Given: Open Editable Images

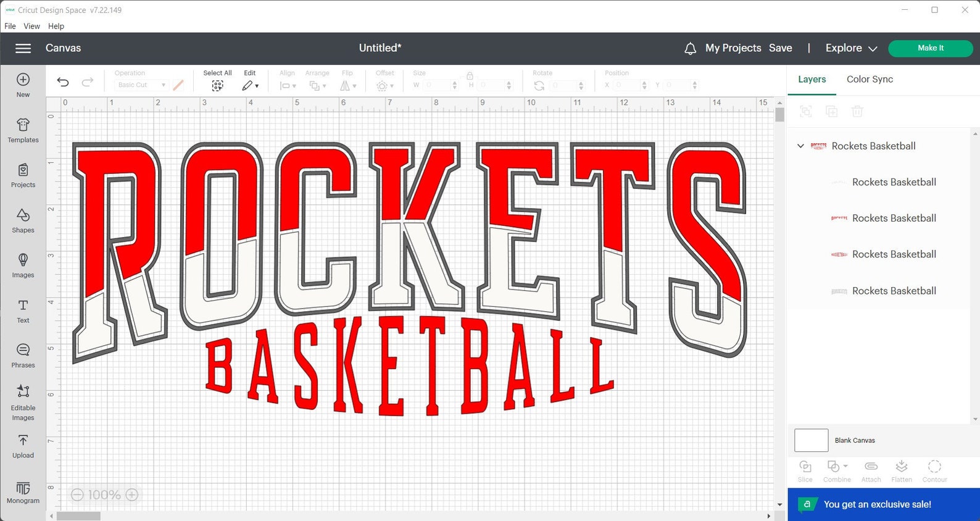Looking at the screenshot, I should pos(23,402).
